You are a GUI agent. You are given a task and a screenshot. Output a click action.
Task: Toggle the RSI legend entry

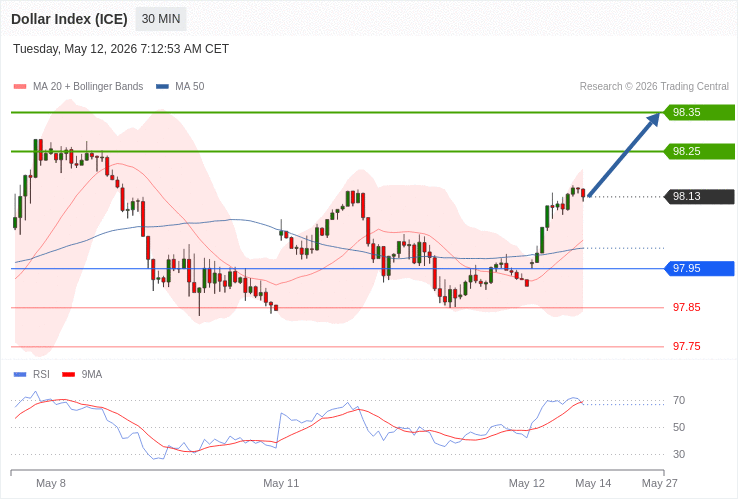(32, 374)
